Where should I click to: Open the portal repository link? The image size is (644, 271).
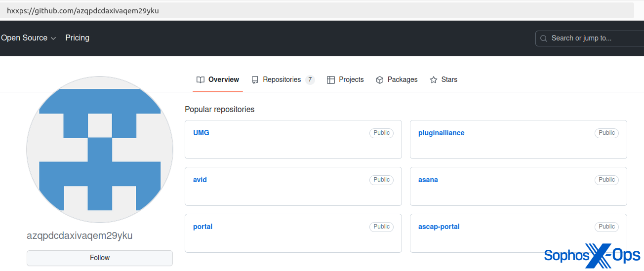pyautogui.click(x=202, y=227)
